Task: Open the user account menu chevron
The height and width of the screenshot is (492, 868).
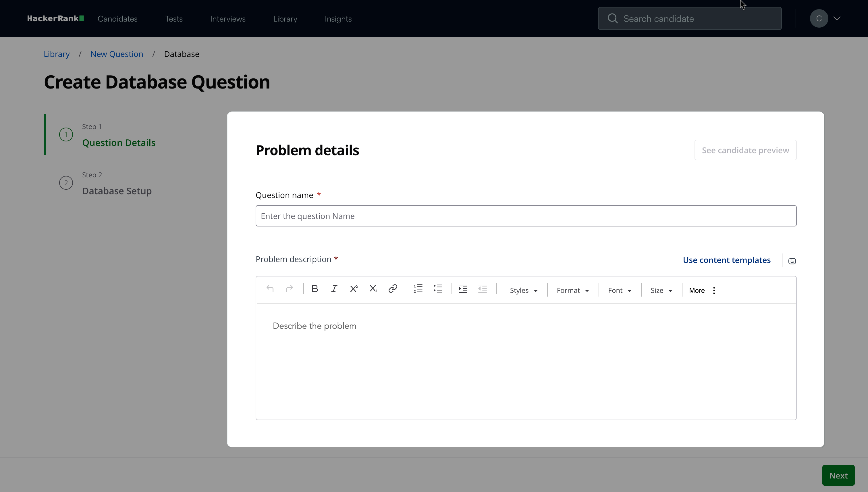Action: [x=837, y=19]
